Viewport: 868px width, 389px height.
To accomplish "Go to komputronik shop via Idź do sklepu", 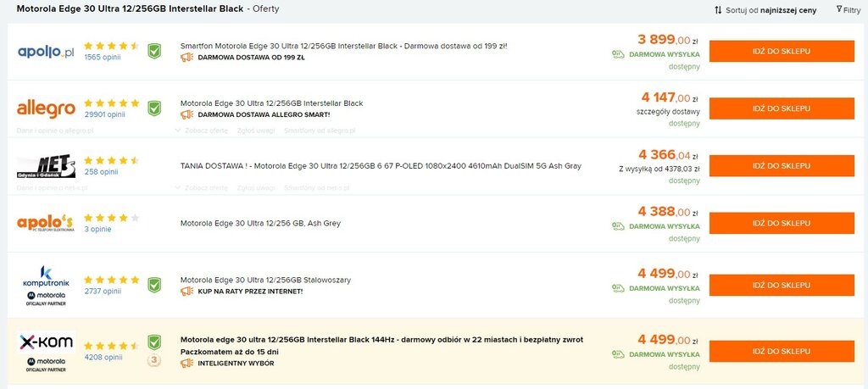I will (782, 285).
